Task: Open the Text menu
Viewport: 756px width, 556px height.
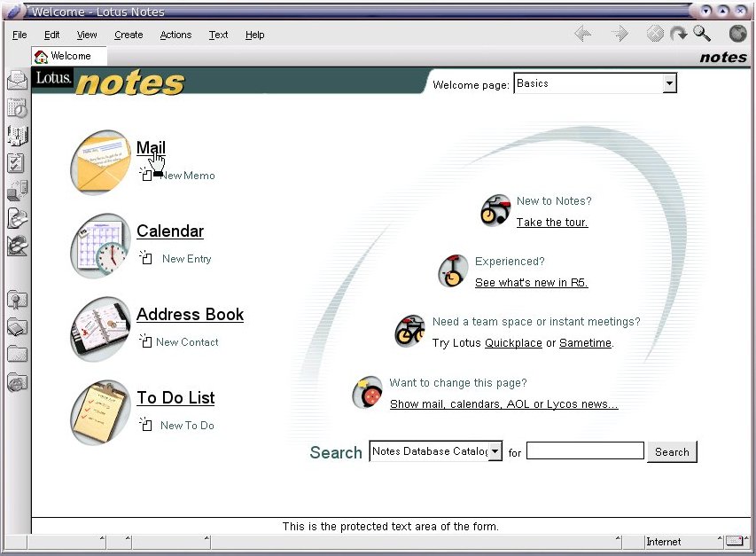Action: (218, 35)
